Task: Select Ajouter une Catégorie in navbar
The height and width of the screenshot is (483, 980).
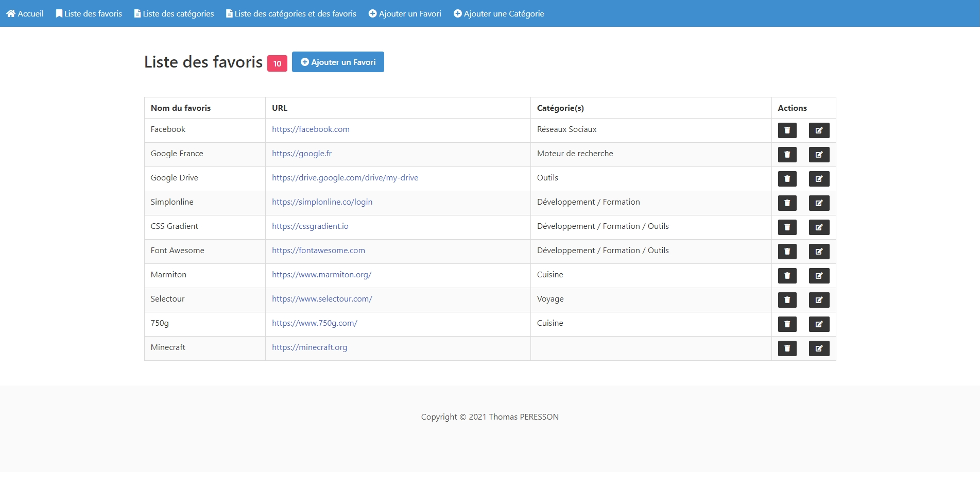Action: [498, 13]
